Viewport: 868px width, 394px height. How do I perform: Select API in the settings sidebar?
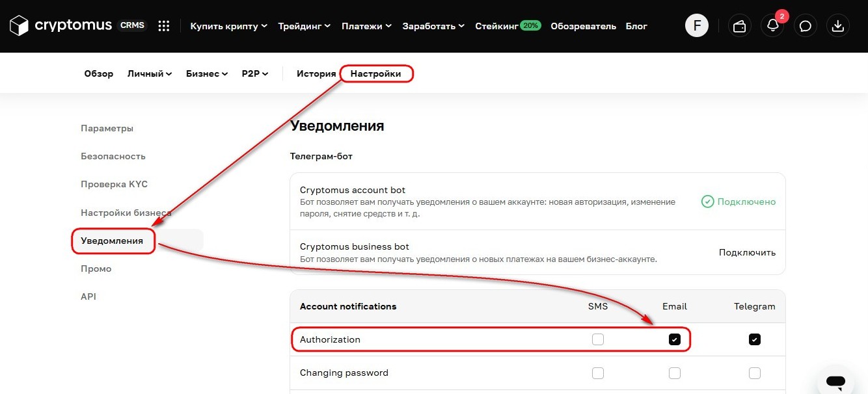point(88,296)
